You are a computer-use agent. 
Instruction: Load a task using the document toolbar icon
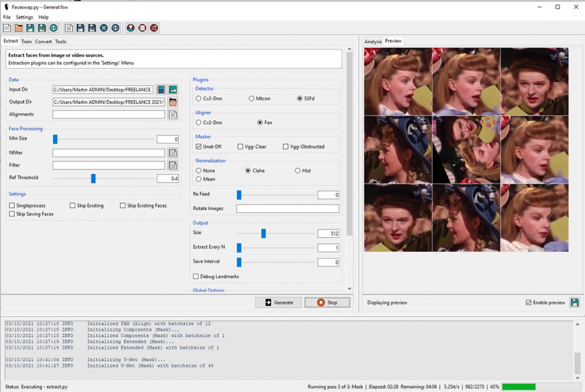pyautogui.click(x=69, y=28)
